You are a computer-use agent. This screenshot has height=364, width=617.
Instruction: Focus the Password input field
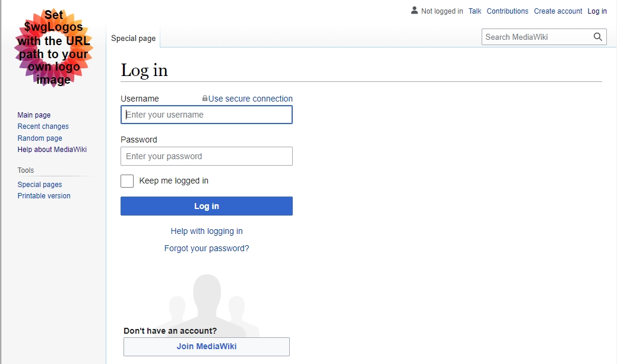coord(207,156)
